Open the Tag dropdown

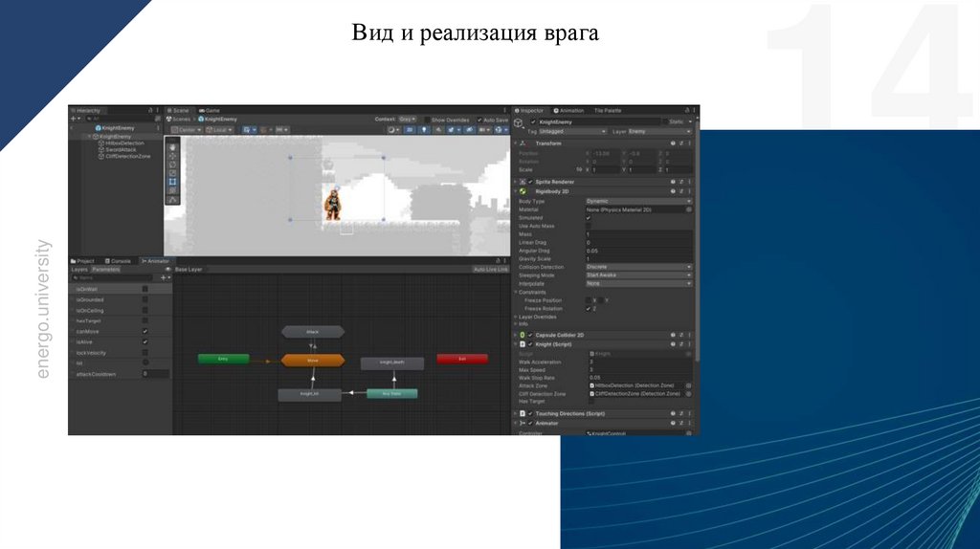coord(572,132)
